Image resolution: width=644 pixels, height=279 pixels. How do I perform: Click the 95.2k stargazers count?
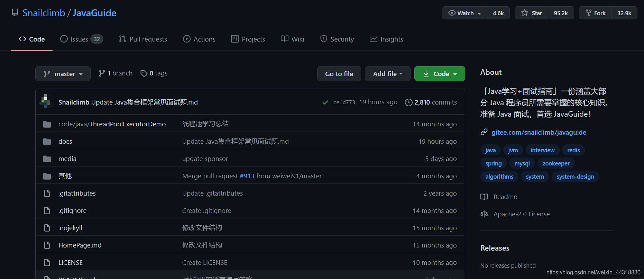coord(561,13)
